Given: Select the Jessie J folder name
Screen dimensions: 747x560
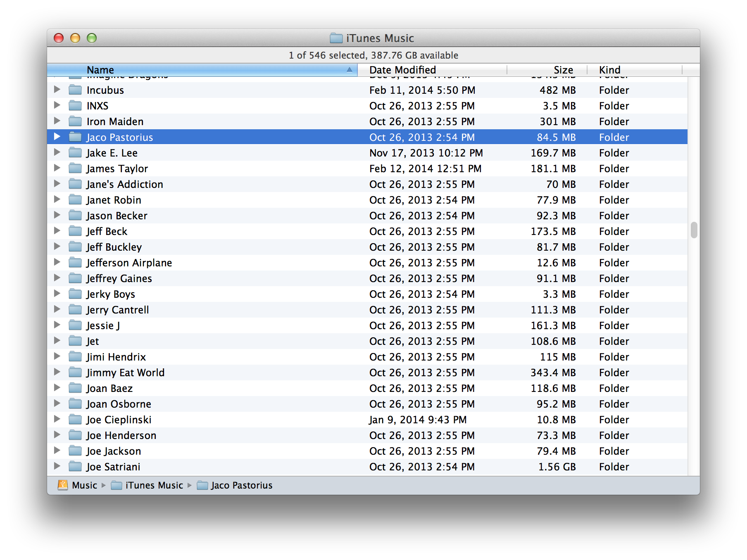Looking at the screenshot, I should 103,325.
